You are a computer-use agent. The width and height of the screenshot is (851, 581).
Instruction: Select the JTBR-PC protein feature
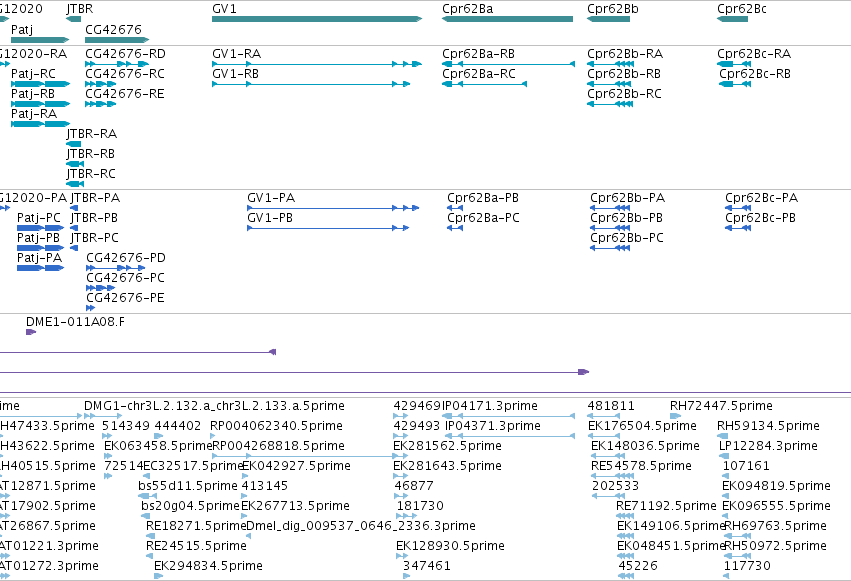pyautogui.click(x=74, y=248)
